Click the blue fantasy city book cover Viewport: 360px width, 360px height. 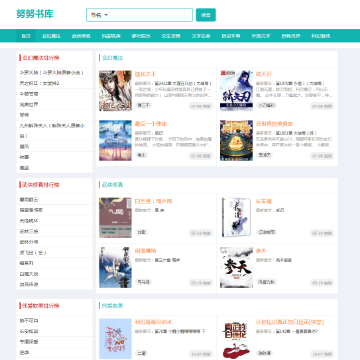coord(115,141)
